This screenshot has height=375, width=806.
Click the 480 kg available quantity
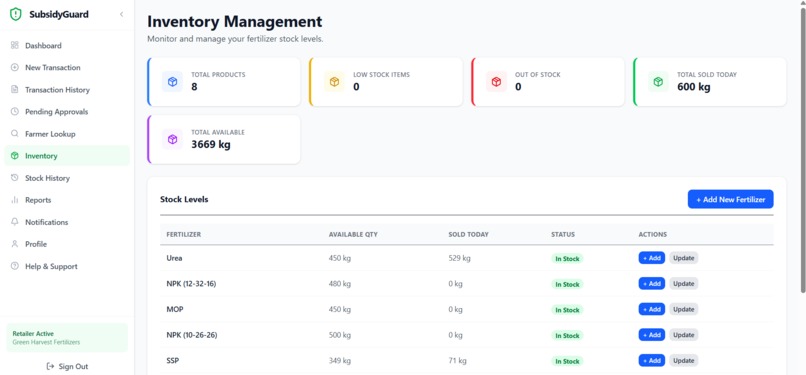click(340, 284)
